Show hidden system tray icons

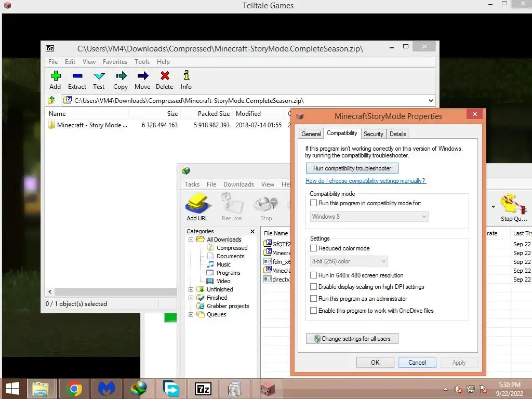pyautogui.click(x=445, y=389)
